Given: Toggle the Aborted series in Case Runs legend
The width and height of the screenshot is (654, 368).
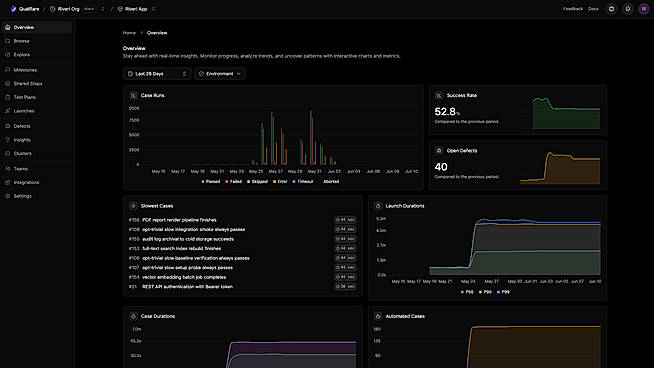Looking at the screenshot, I should point(329,181).
